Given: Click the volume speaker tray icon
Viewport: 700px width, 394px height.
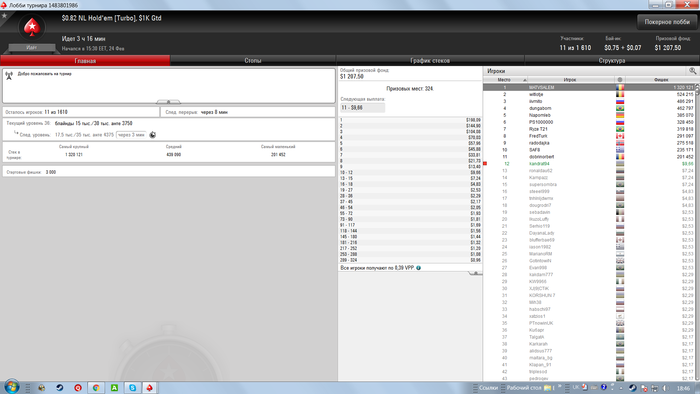Looking at the screenshot, I should click(x=666, y=388).
